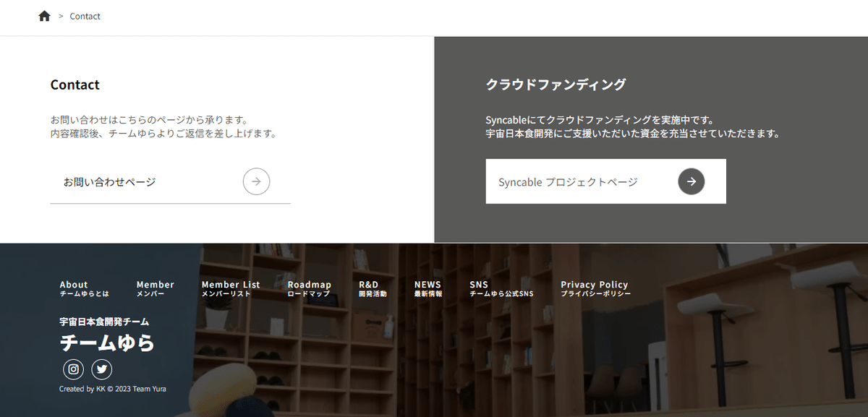Open the Instagram icon in footer

coord(73,369)
